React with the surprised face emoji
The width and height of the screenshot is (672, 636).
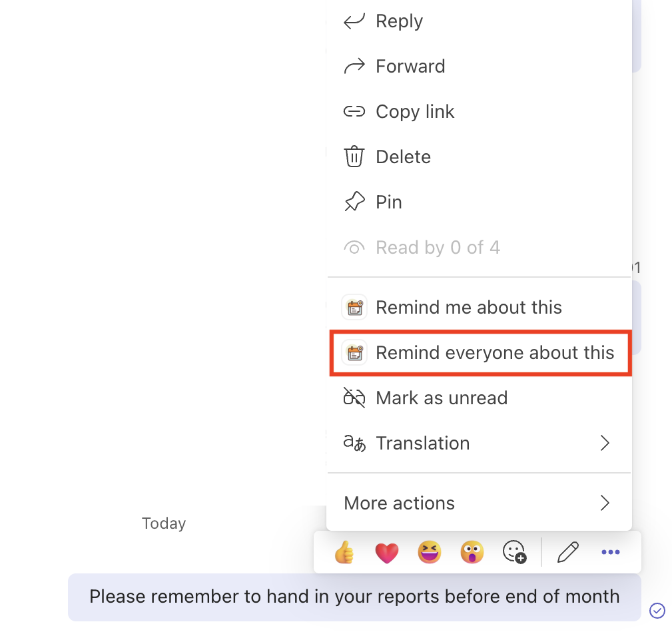coord(472,552)
